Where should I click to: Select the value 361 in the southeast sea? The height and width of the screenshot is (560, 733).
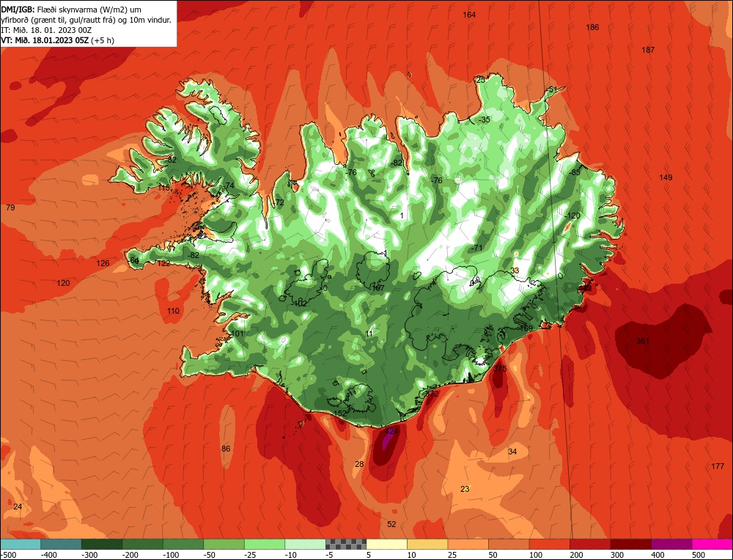coord(643,341)
